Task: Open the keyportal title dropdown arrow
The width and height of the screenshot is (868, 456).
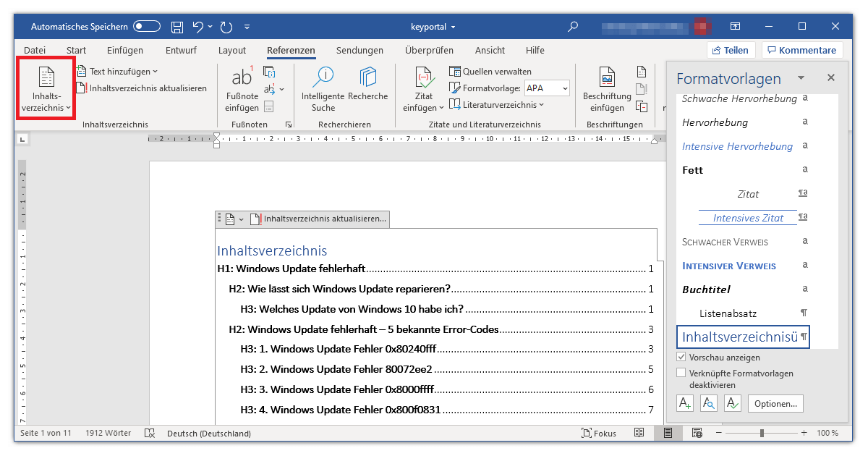Action: [x=454, y=27]
